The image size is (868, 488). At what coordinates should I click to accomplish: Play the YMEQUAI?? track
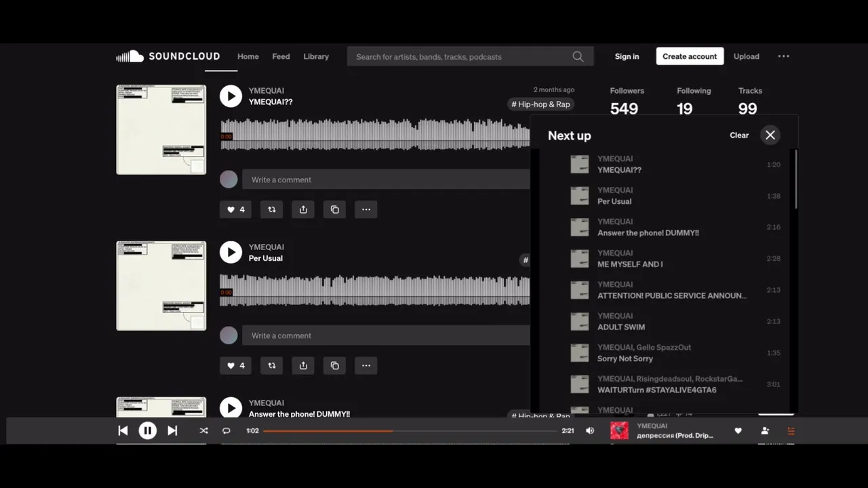(231, 96)
